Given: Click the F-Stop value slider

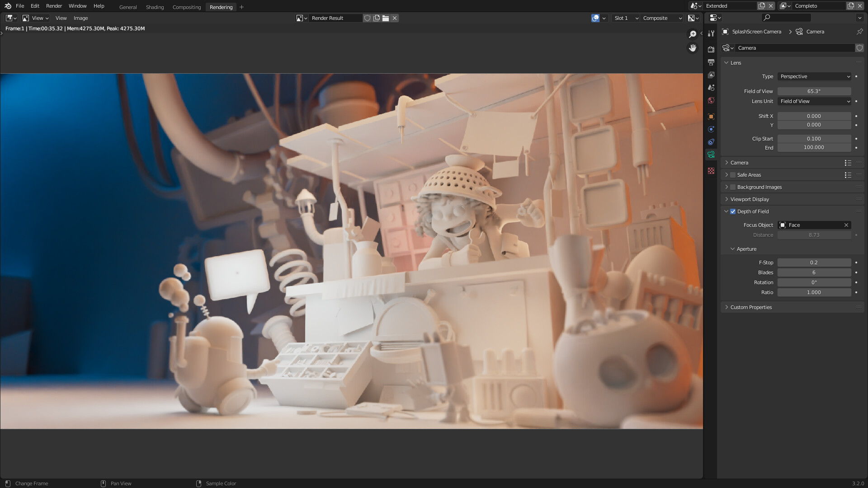Looking at the screenshot, I should point(814,263).
